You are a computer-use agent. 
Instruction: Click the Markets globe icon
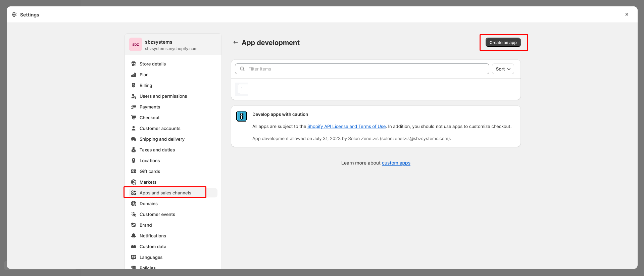pyautogui.click(x=134, y=182)
